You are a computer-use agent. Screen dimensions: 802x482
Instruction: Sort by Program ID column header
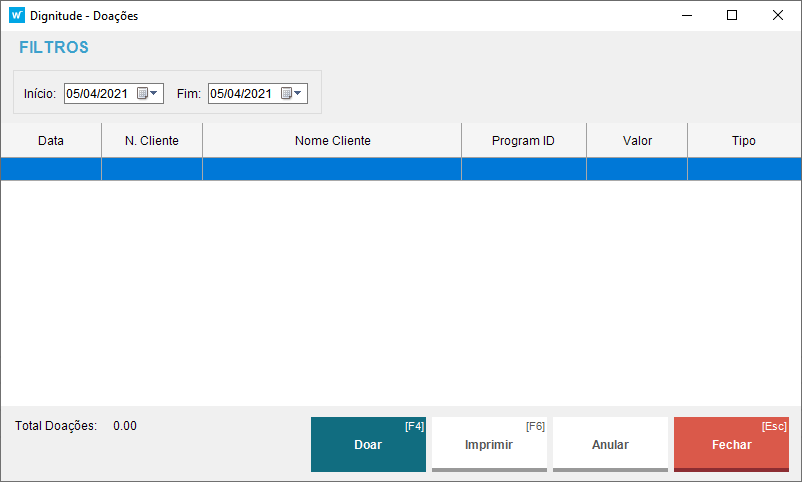[523, 141]
